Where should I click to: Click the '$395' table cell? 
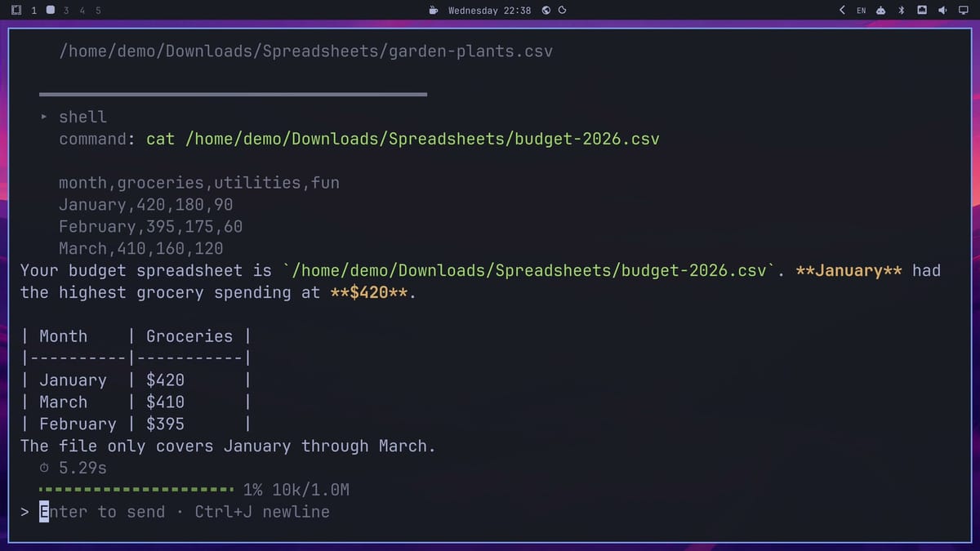[165, 424]
